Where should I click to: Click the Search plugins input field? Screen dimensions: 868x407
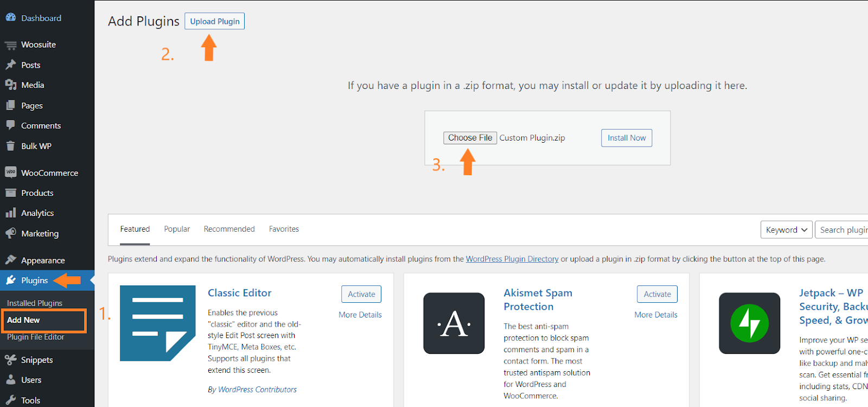coord(842,230)
